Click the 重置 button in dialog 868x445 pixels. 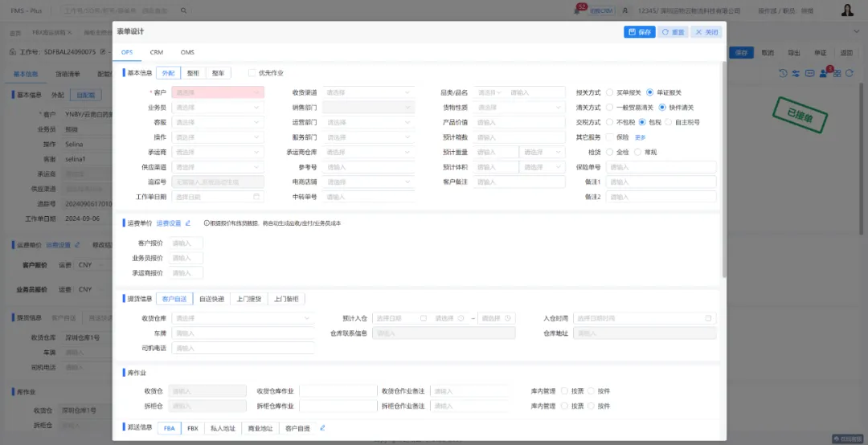(x=674, y=32)
